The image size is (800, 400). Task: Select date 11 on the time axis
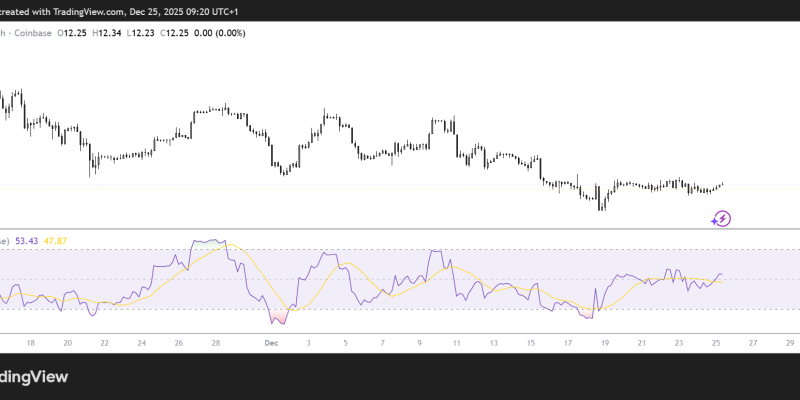(455, 343)
